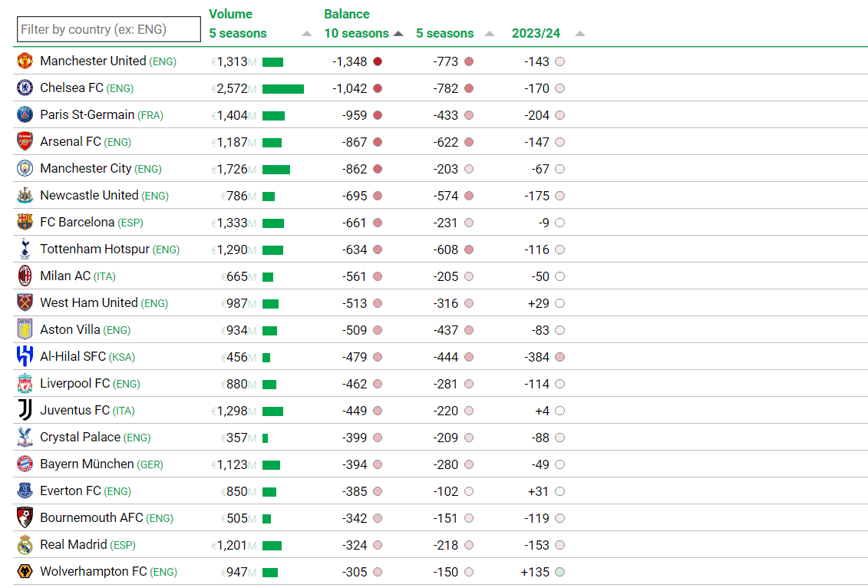Click the Wolverhampton FC wolf logo

pyautogui.click(x=25, y=572)
